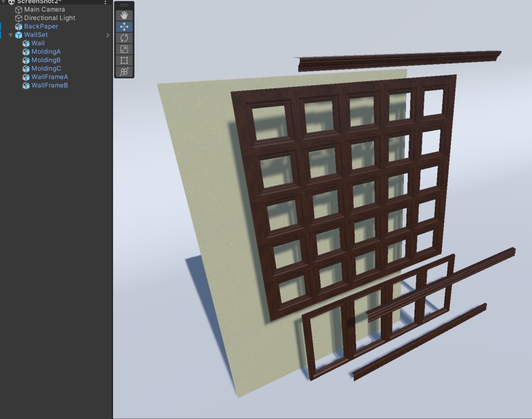Click the WallSet prefab icon

click(x=19, y=35)
